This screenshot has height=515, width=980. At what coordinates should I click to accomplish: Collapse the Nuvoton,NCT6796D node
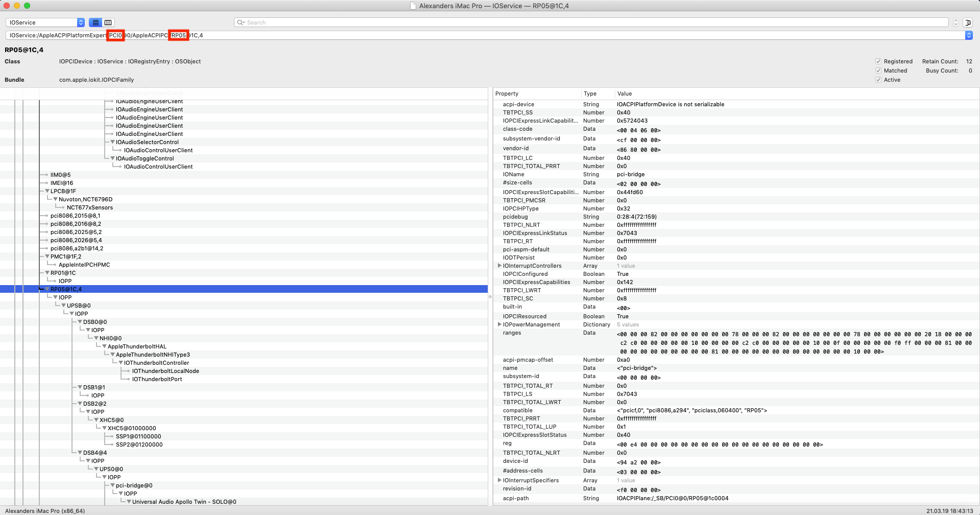(56, 199)
